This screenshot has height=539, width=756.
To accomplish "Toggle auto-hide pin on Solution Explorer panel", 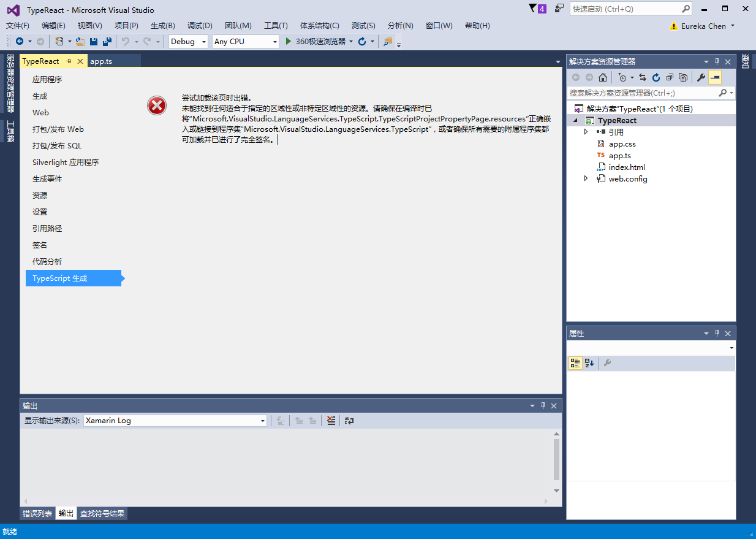I will point(717,61).
